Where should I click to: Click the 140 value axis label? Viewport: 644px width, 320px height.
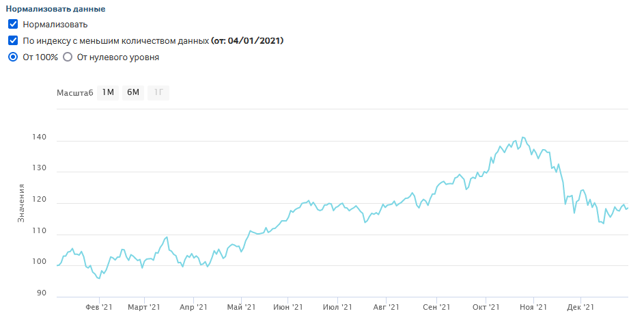click(x=39, y=137)
